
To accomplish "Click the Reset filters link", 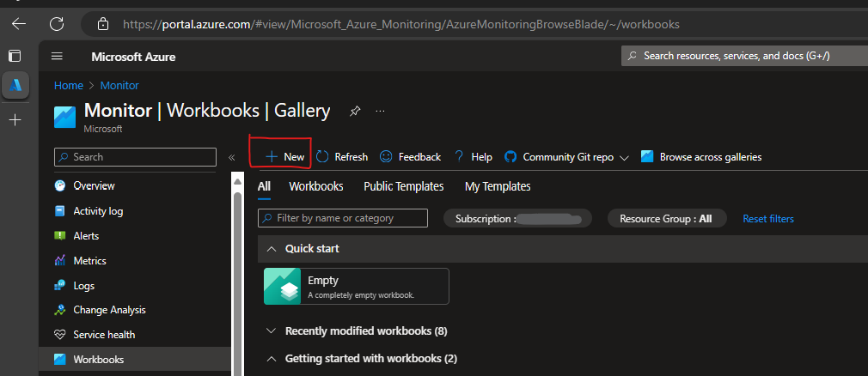I will tap(768, 219).
